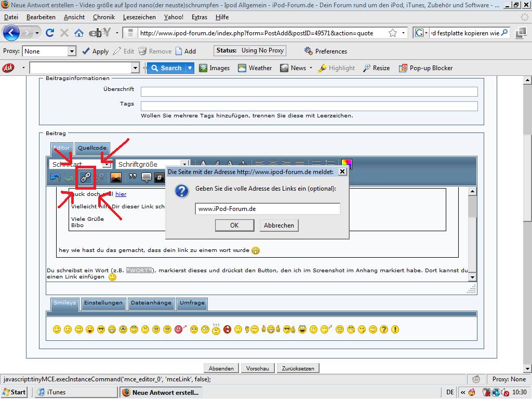Switch to iTunes in the taskbar
Screen dimensions: 532x399
point(75,392)
